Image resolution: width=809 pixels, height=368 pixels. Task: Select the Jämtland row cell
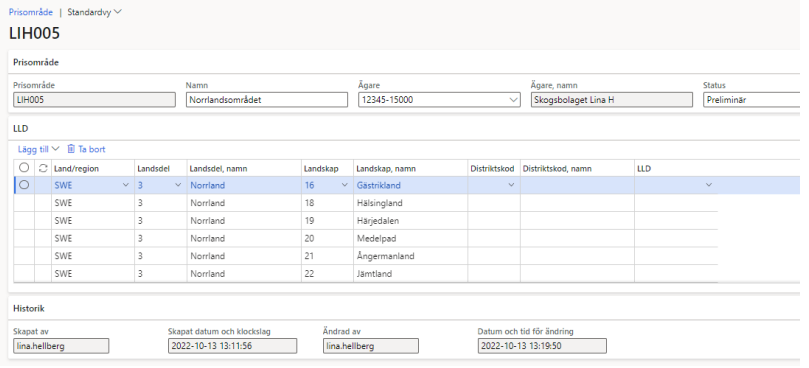click(411, 275)
